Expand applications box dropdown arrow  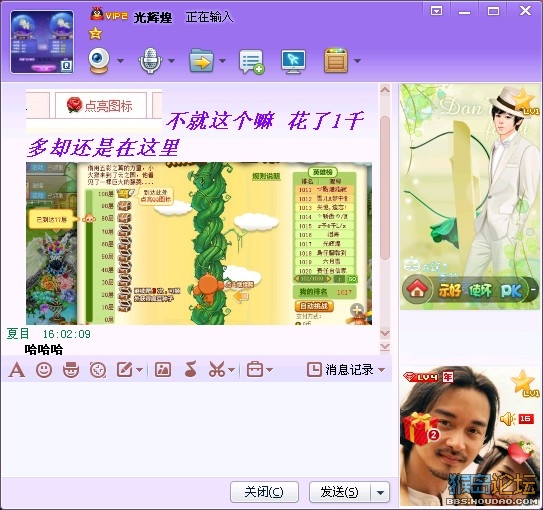coord(357,61)
